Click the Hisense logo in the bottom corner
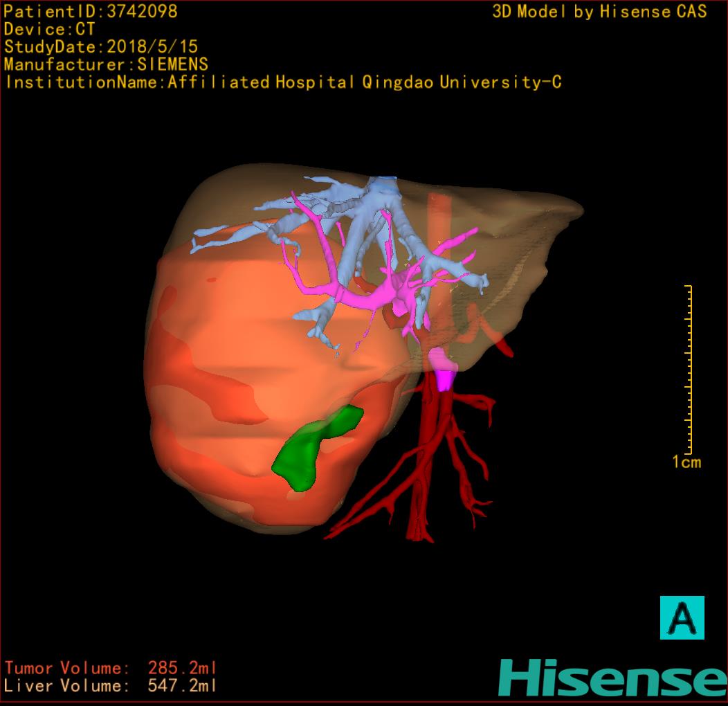Viewport: 728px width, 706px height. (x=612, y=678)
